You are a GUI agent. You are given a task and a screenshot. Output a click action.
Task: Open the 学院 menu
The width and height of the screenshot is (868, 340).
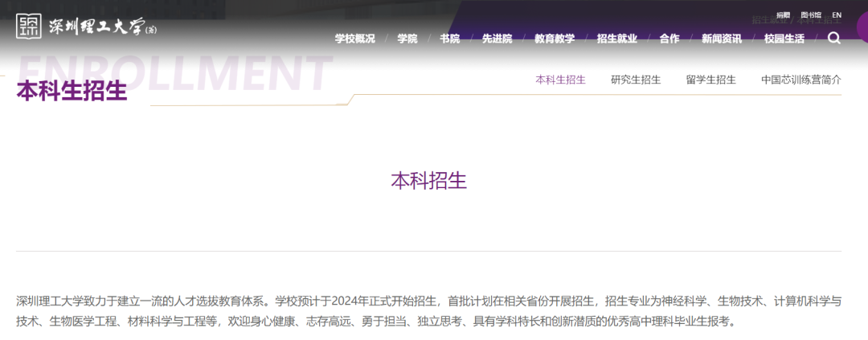click(407, 39)
